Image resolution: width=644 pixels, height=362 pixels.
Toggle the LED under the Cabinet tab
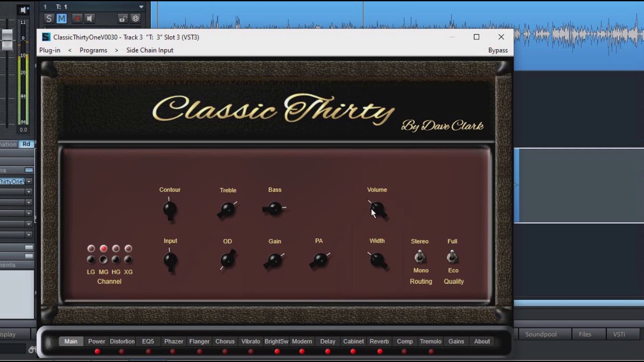click(353, 351)
